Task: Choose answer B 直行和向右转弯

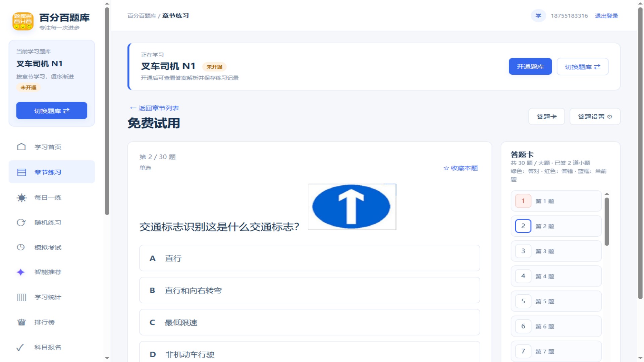Action: 310,290
